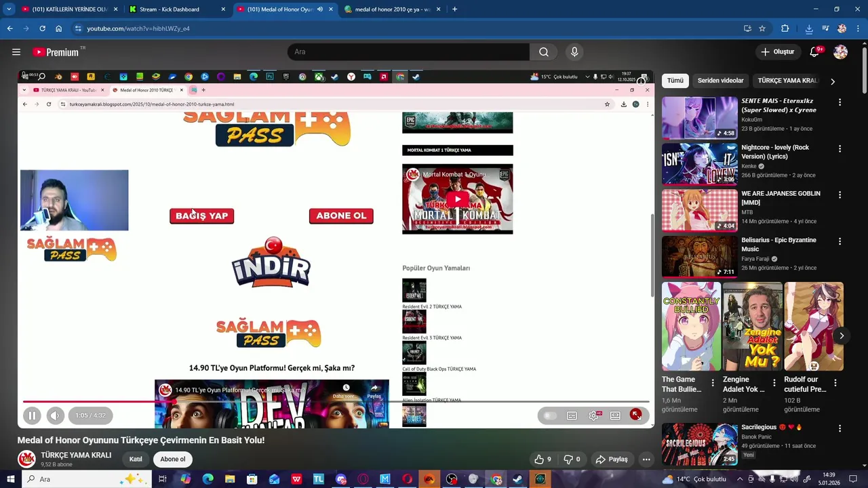This screenshot has width=868, height=488.
Task: Open the tab search dropdown arrow
Action: 8,9
